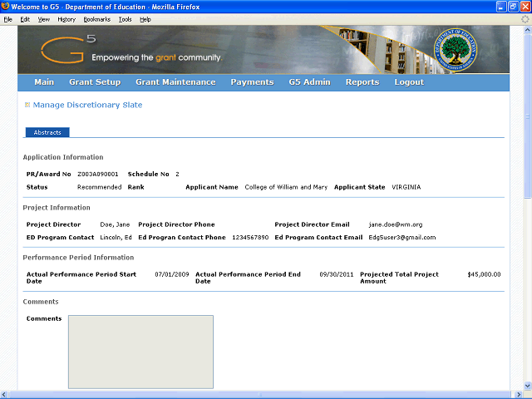Click the Firefox loading throbber icon
The width and height of the screenshot is (532, 399).
click(525, 19)
